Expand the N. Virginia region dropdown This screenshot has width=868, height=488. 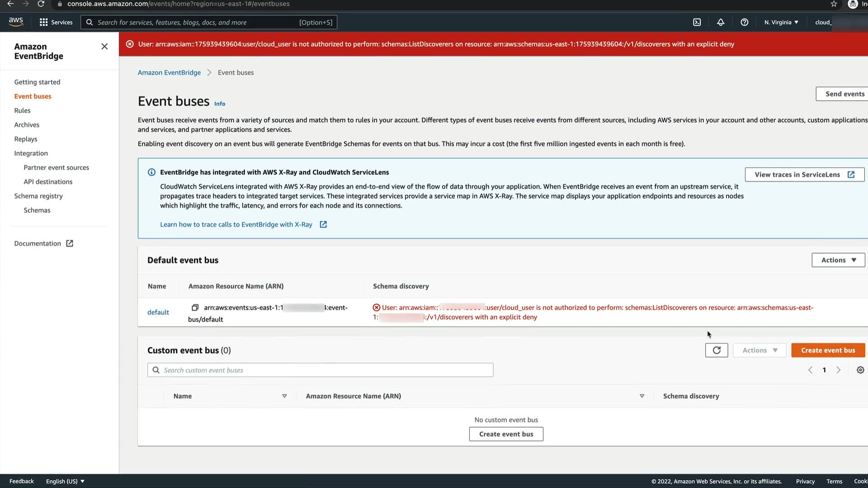click(781, 22)
